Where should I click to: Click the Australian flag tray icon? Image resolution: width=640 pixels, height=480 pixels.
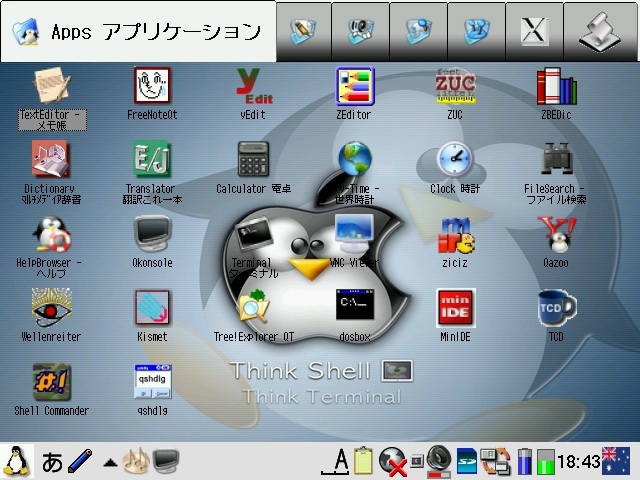click(x=616, y=461)
